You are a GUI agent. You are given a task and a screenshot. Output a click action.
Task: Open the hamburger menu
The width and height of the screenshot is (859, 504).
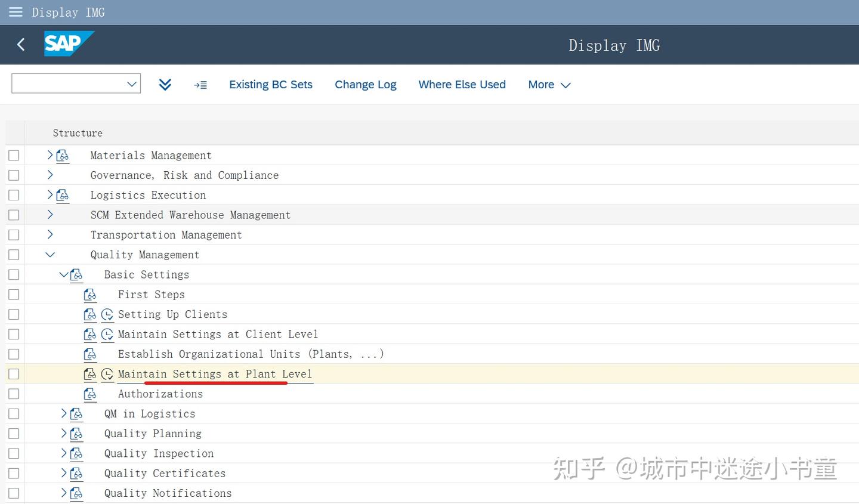16,12
